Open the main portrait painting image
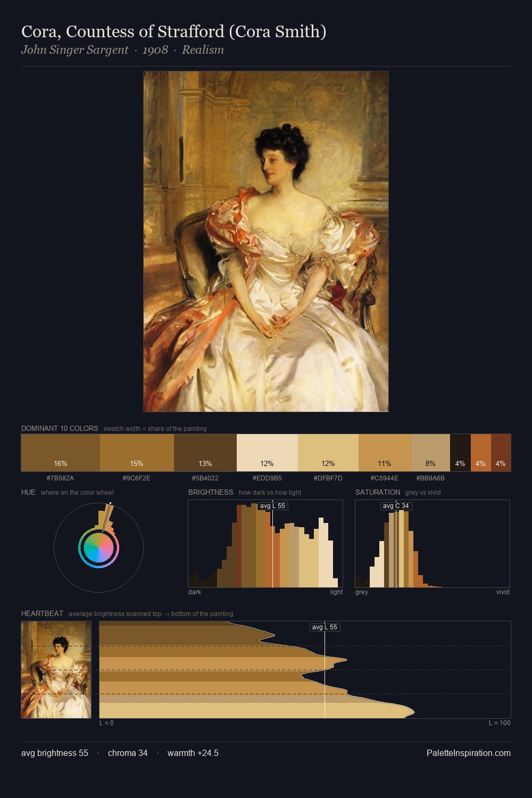The width and height of the screenshot is (532, 798). pos(266,242)
